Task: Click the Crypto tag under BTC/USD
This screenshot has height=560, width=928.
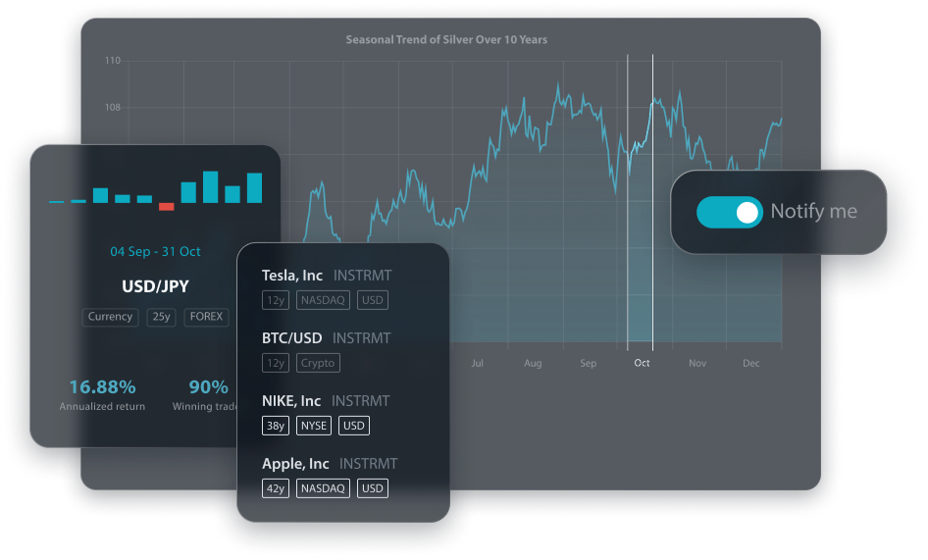Action: point(319,363)
